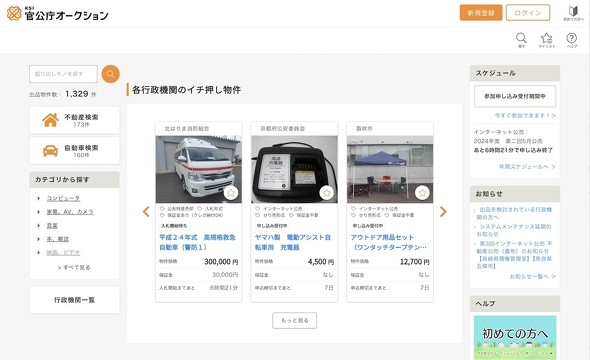The image size is (590, 360).
Task: Click the house icon for 不動産検索
Action: (50, 120)
